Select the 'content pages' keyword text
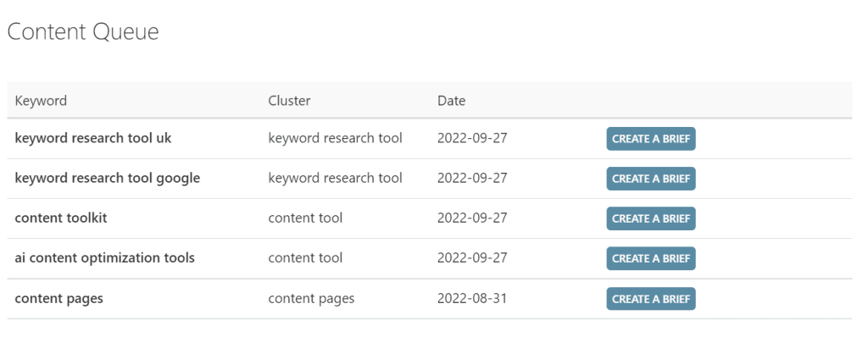The width and height of the screenshot is (868, 337). (58, 299)
